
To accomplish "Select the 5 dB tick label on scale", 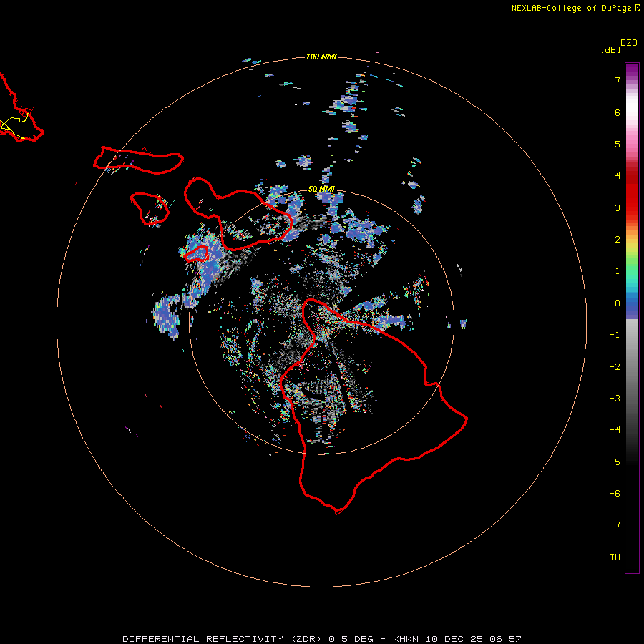I will click(x=618, y=144).
